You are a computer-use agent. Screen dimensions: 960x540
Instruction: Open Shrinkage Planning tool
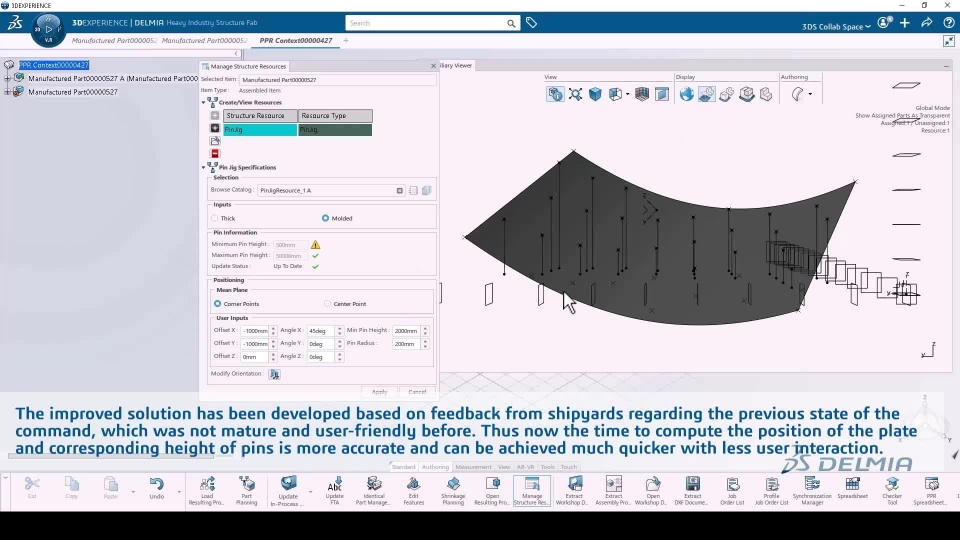[x=453, y=490]
